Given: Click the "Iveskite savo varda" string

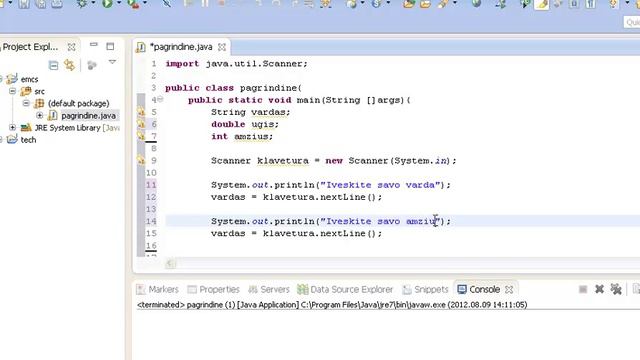Looking at the screenshot, I should point(380,185).
